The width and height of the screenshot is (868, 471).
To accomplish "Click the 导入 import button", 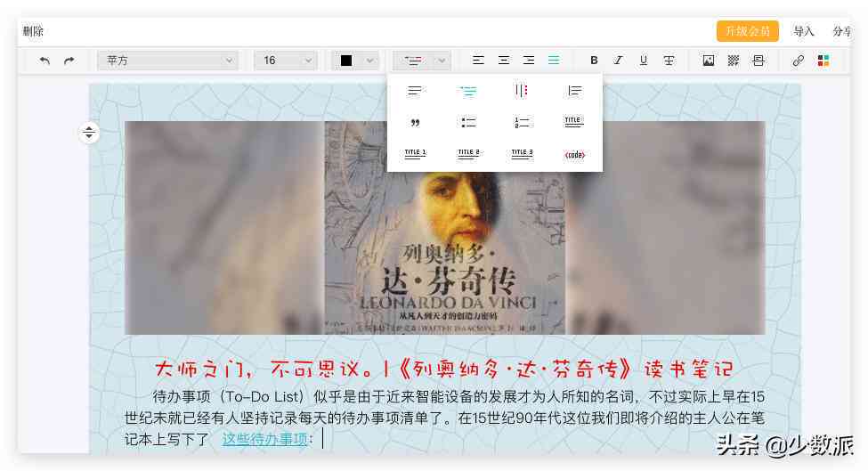I will coord(803,31).
